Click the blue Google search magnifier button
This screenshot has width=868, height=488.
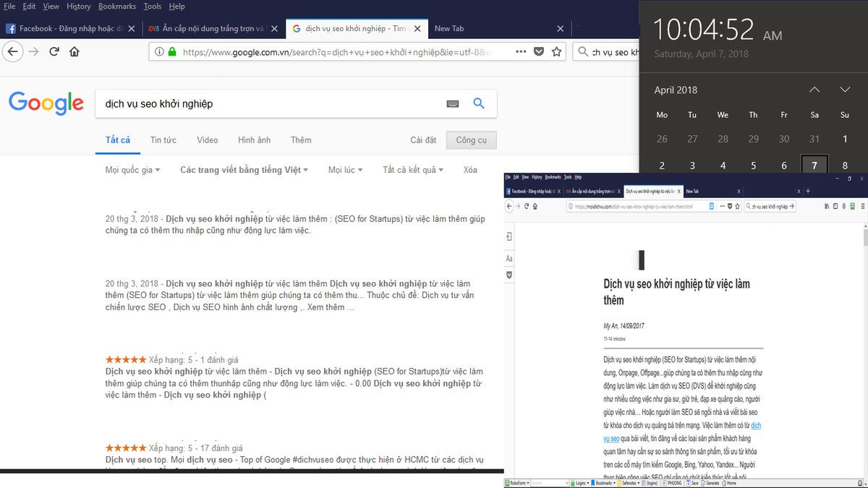(x=479, y=103)
